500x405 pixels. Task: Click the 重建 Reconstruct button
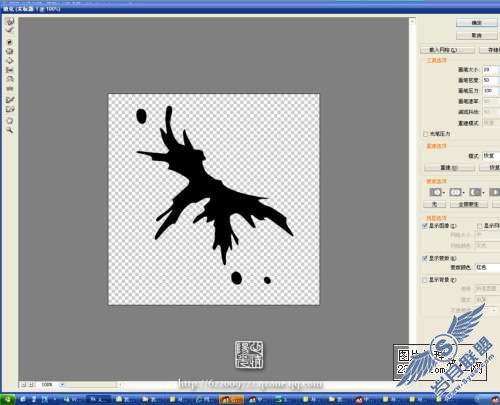point(449,167)
